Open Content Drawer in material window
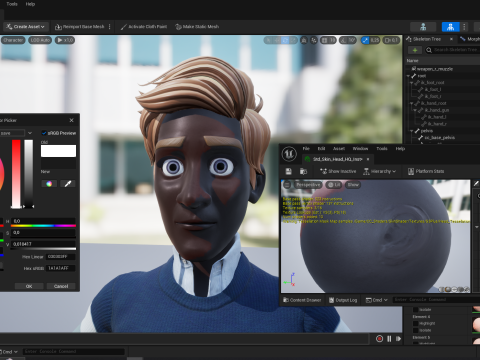The image size is (480, 360). 302,300
